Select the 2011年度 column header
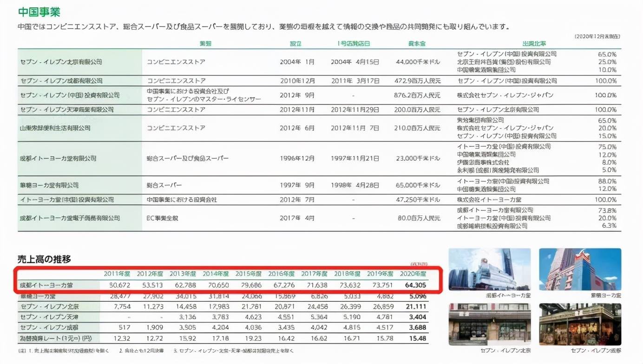The width and height of the screenshot is (643, 364). [117, 274]
